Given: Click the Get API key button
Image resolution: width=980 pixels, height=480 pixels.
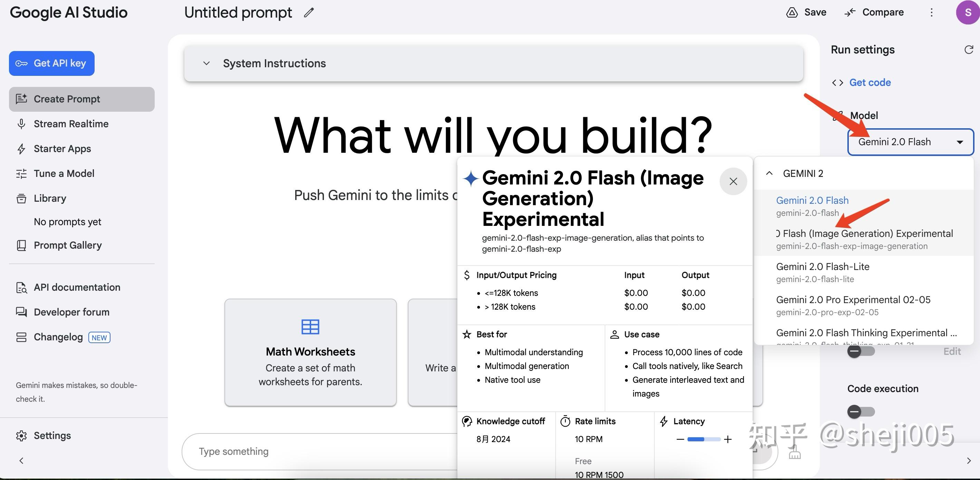Looking at the screenshot, I should [51, 63].
